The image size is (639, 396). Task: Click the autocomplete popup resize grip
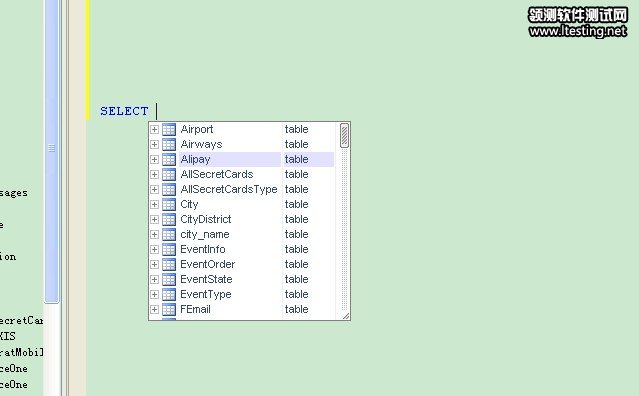(346, 316)
